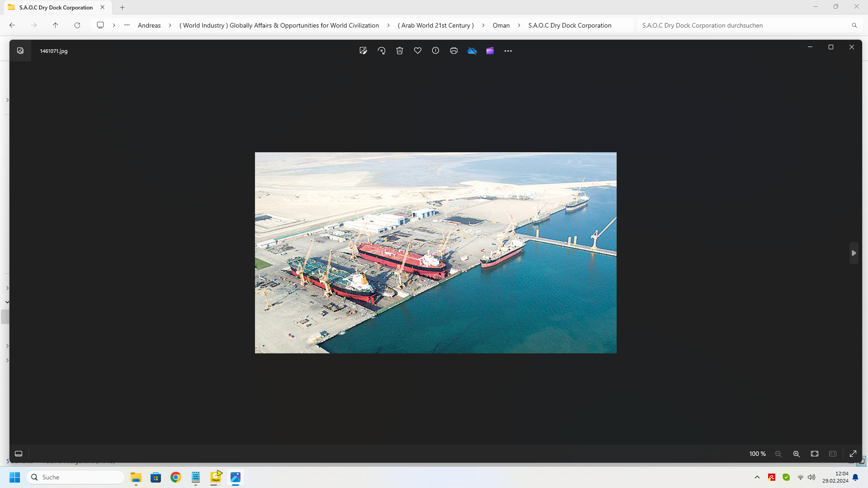Fit image to window using zoom-to-fit icon
The height and width of the screenshot is (488, 868).
tap(815, 454)
